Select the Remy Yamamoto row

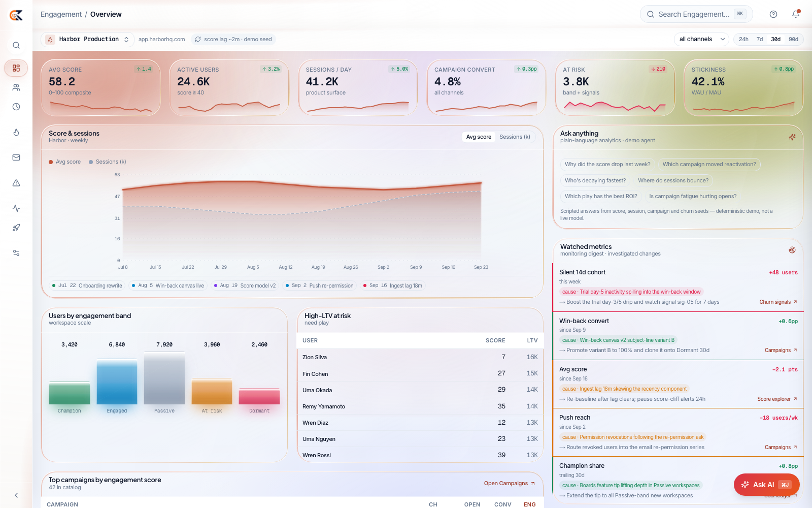pos(420,406)
